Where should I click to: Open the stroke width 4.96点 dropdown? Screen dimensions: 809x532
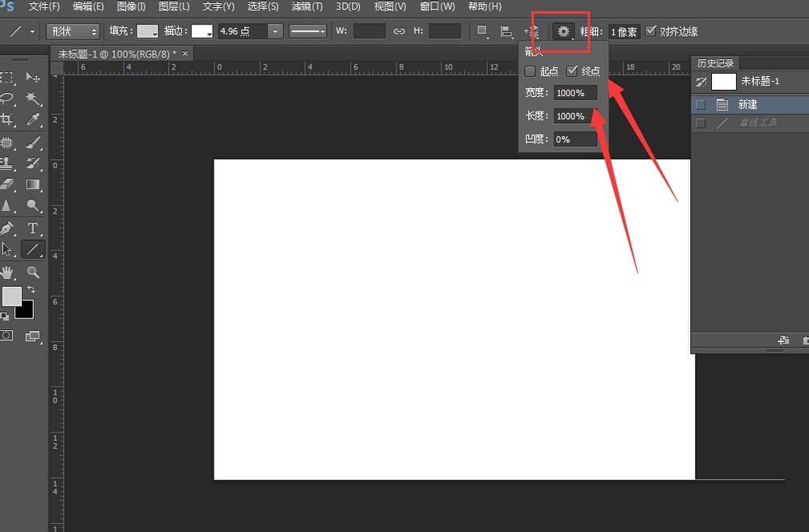coord(273,31)
